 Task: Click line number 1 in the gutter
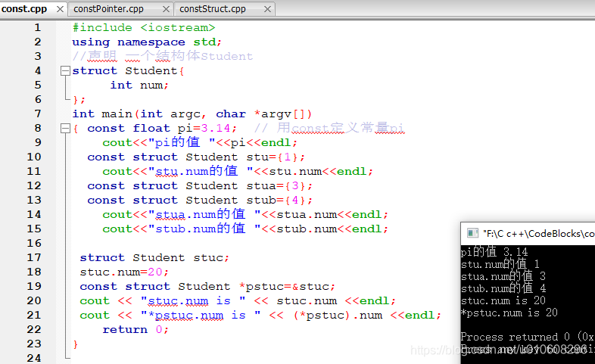[x=37, y=28]
